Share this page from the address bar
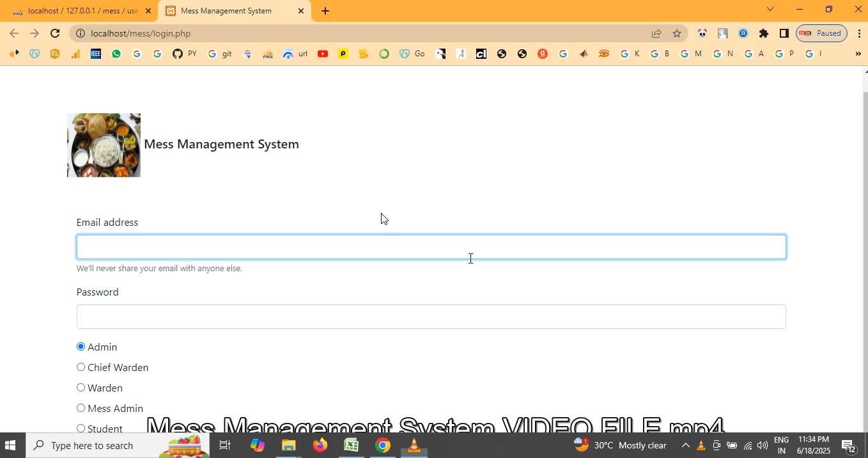The width and height of the screenshot is (868, 458). (656, 33)
